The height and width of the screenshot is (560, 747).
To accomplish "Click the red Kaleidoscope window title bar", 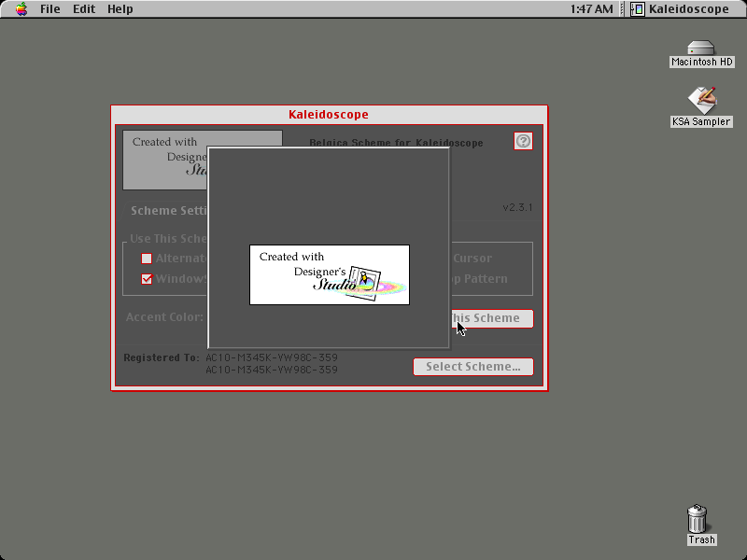I will tap(329, 114).
